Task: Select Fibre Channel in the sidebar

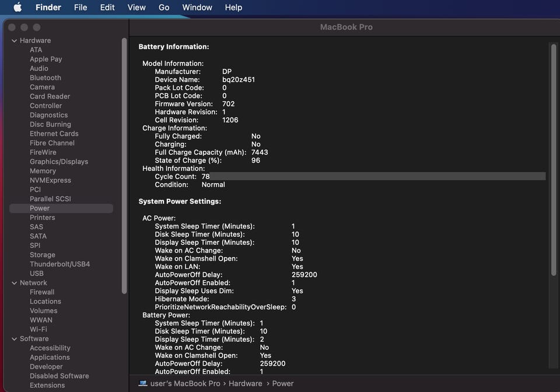Action: pyautogui.click(x=52, y=143)
